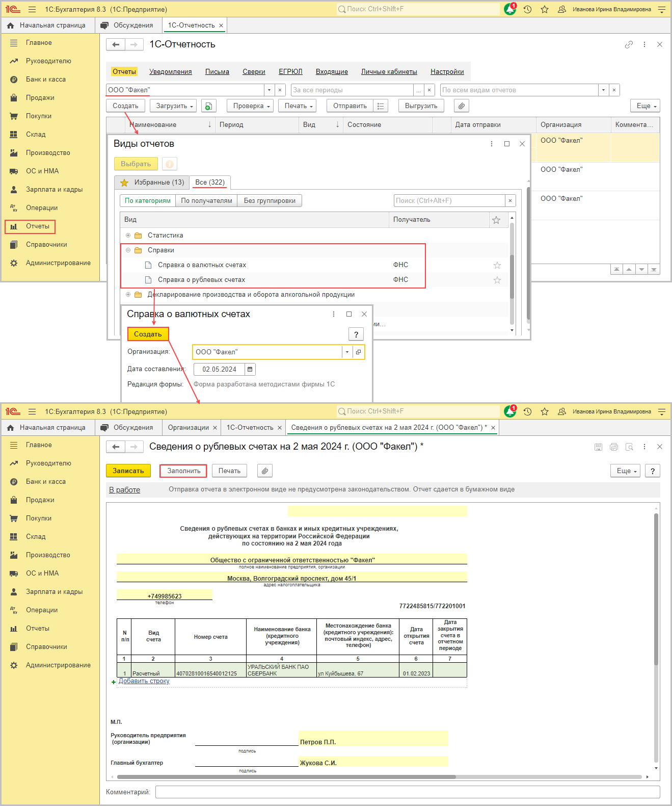Click the period filter field За все периоды
672x806 pixels.
pyautogui.click(x=353, y=90)
